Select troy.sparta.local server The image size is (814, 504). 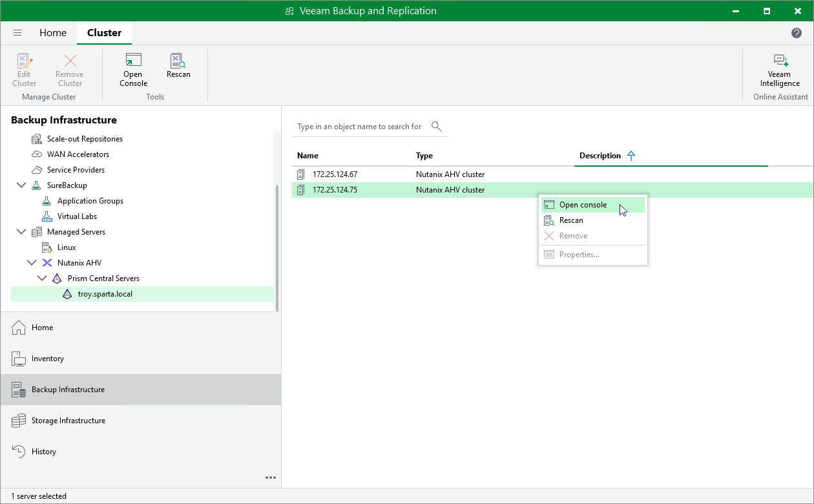[142, 294]
